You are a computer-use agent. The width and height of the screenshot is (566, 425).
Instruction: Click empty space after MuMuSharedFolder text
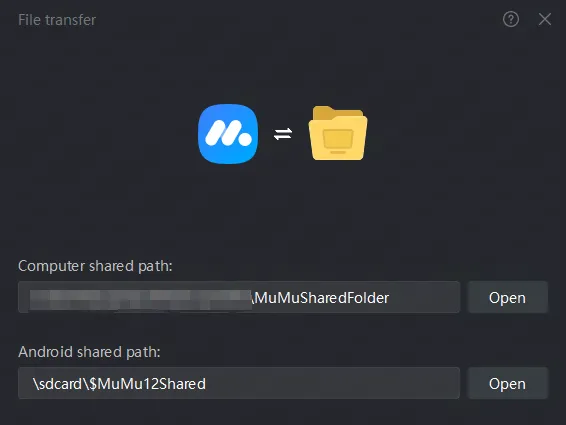(x=424, y=298)
